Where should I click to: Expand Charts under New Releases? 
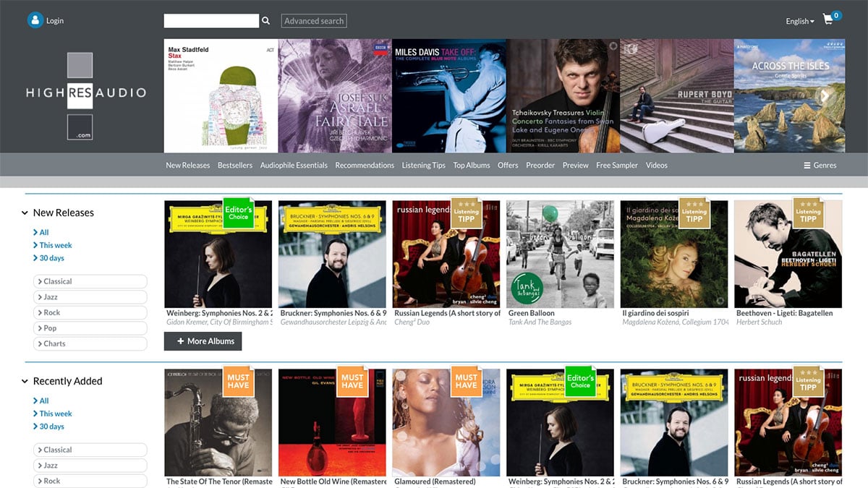(90, 343)
